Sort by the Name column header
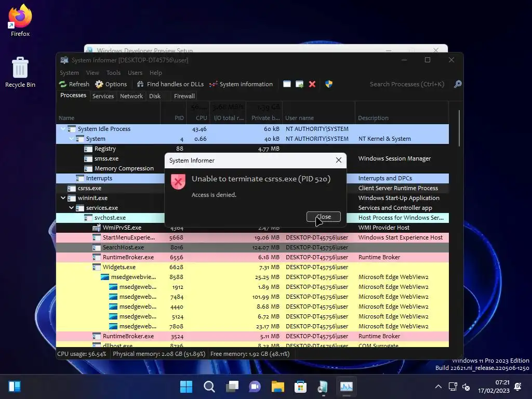The image size is (532, 399). click(108, 118)
